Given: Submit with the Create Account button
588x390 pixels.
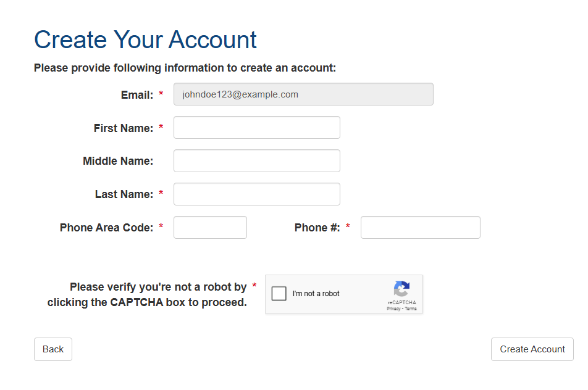Looking at the screenshot, I should [532, 349].
